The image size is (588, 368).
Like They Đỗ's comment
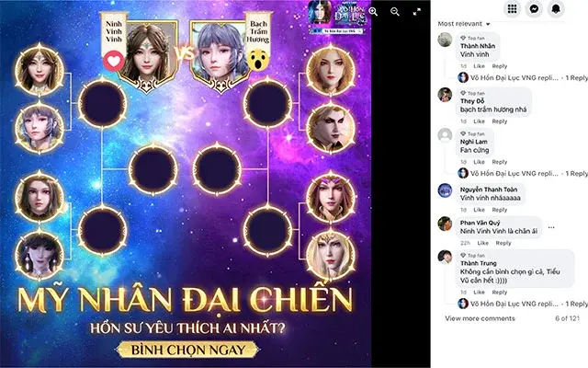pyautogui.click(x=479, y=121)
